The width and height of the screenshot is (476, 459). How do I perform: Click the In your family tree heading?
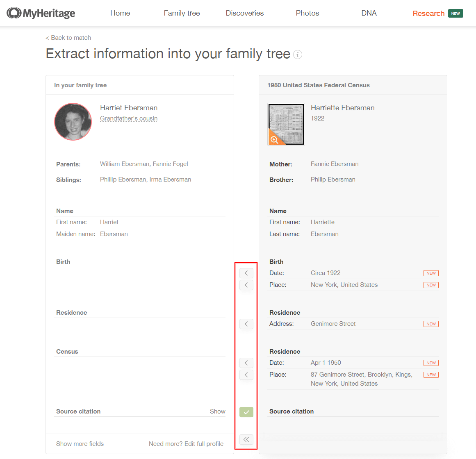click(x=80, y=85)
